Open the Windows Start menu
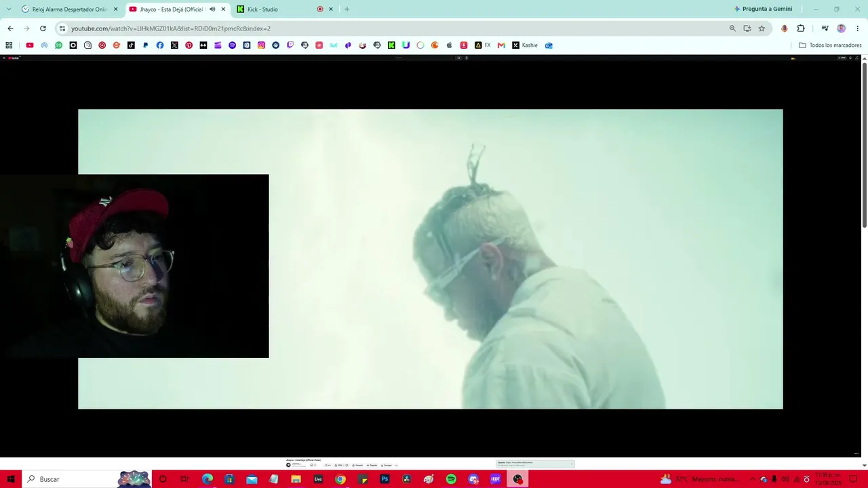 click(11, 479)
